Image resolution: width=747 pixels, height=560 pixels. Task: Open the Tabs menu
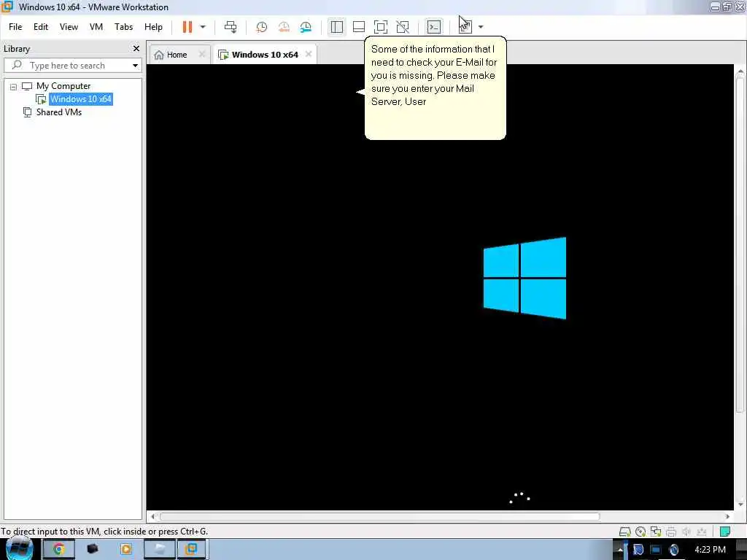(x=123, y=27)
